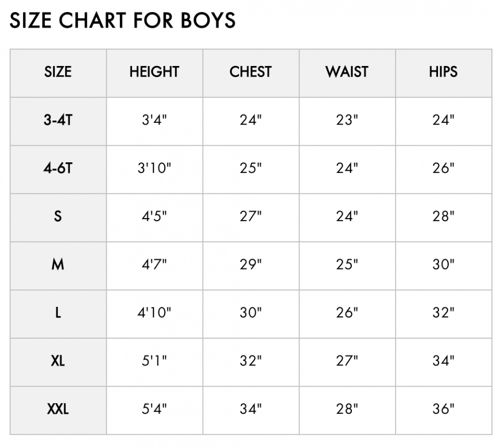The width and height of the screenshot is (504, 448).
Task: Click the 5'1" height cell
Action: tap(155, 362)
